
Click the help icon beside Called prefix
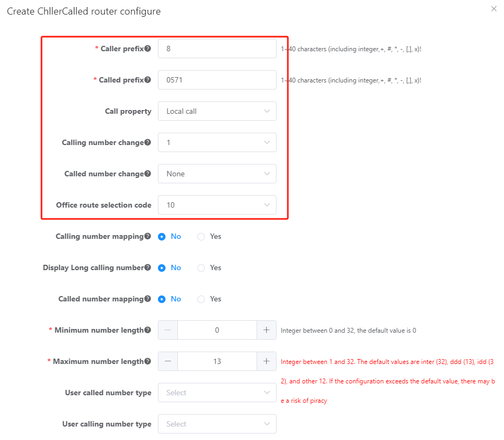(x=148, y=80)
